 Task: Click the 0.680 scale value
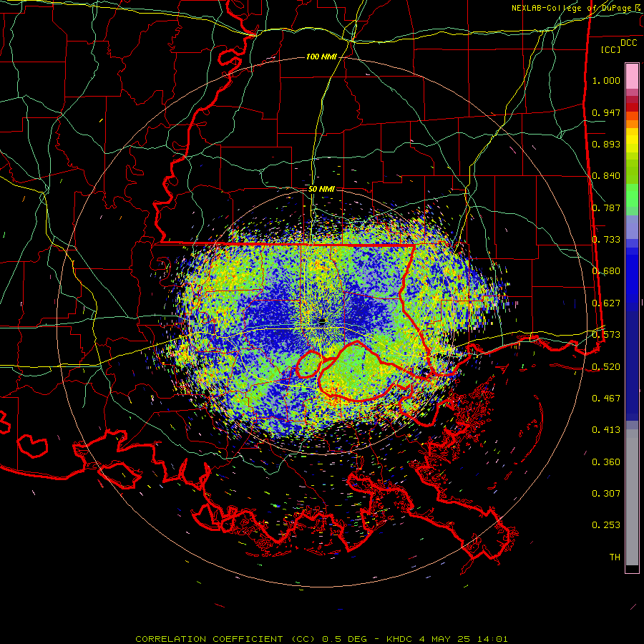coord(606,271)
